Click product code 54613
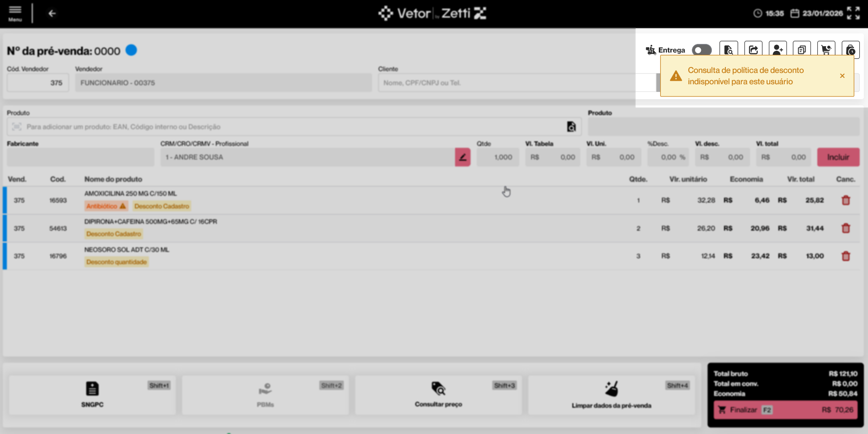Viewport: 868px width, 434px height. pos(58,228)
